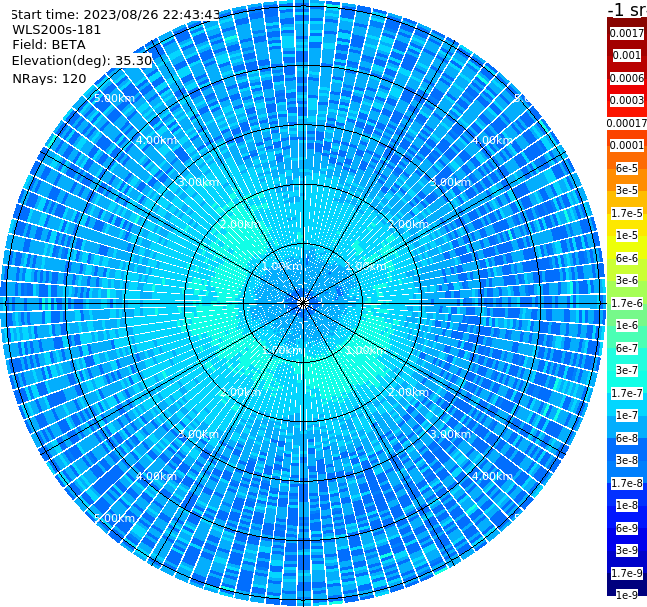
Task: Select the 1e-7 colorbar value
Action: tap(627, 415)
